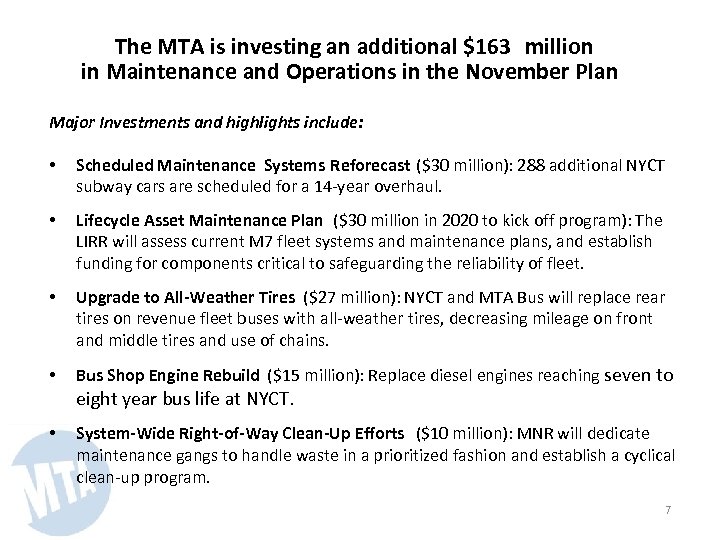Screen dimensions: 720x540
Task: Click 'eight year bus life at NYCT' line
Action: click(184, 399)
